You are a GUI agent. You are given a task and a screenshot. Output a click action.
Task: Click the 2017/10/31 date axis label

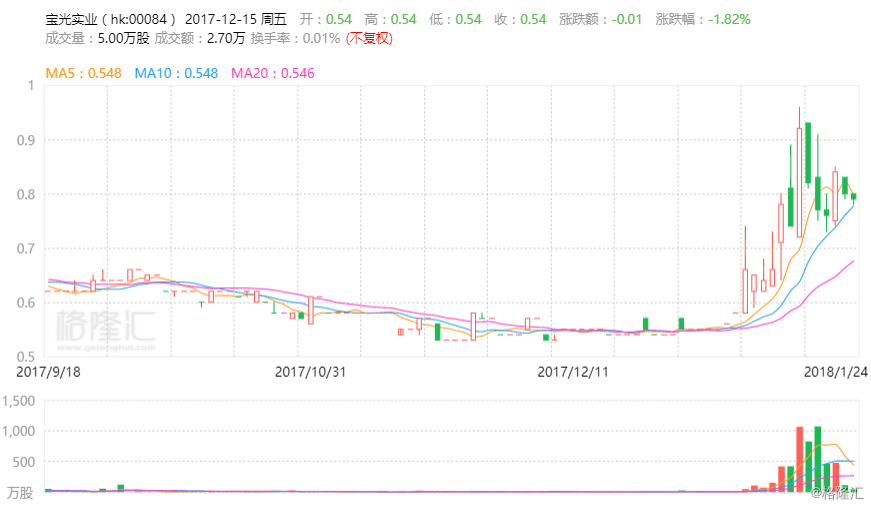(311, 372)
